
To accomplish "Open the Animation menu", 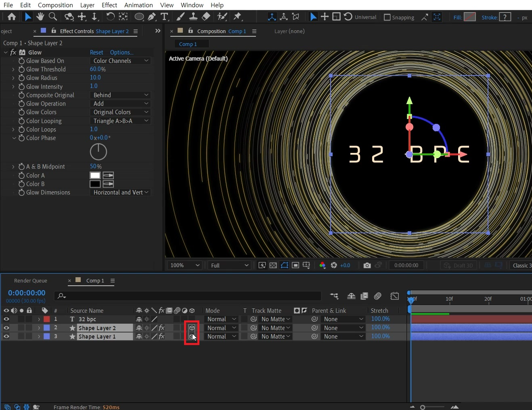I will tap(138, 5).
